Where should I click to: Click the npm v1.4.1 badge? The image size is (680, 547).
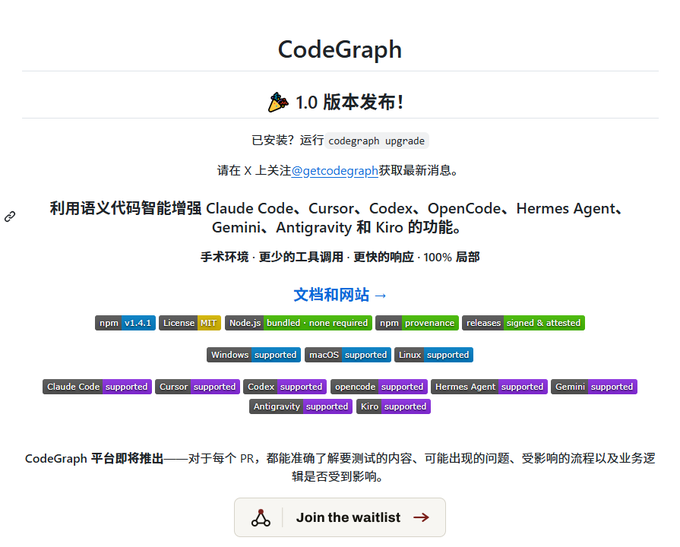pyautogui.click(x=125, y=323)
